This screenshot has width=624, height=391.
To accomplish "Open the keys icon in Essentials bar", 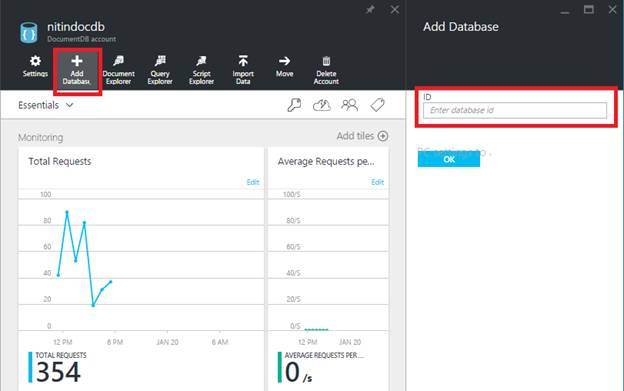I will 294,105.
